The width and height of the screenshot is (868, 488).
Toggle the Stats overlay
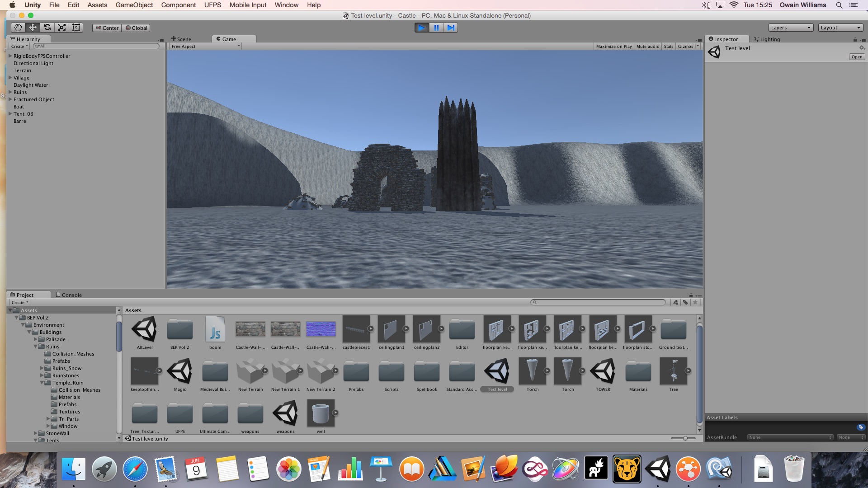tap(668, 47)
